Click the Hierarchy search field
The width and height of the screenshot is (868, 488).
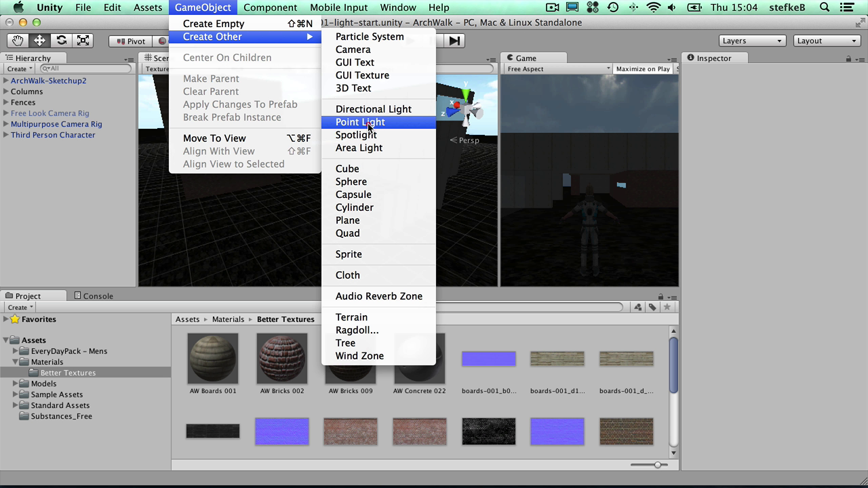click(85, 68)
